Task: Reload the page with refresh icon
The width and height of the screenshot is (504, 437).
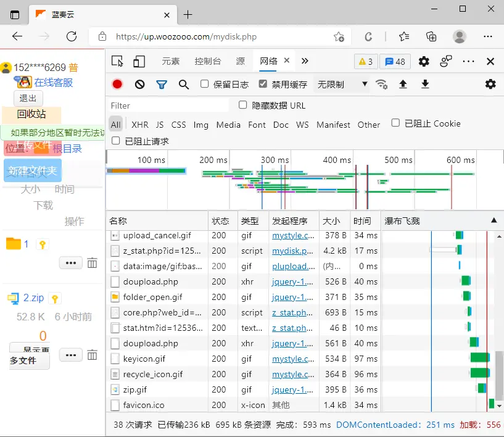Action: [72, 36]
